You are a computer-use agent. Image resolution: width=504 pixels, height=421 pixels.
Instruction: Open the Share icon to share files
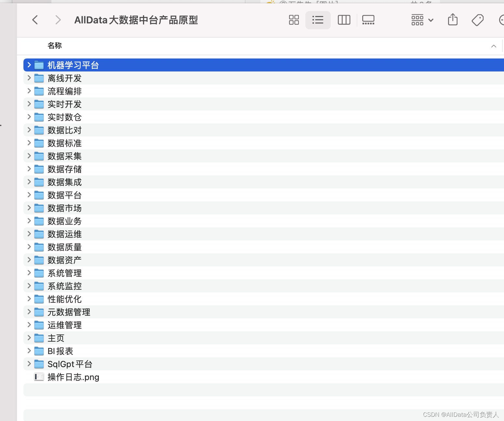(x=452, y=20)
